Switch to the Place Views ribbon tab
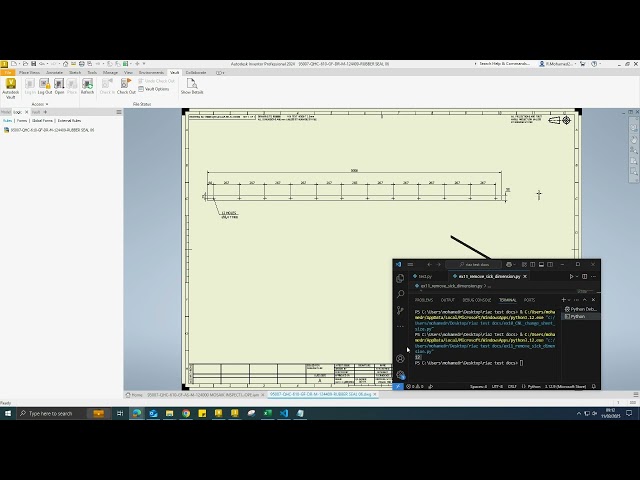 pos(29,72)
